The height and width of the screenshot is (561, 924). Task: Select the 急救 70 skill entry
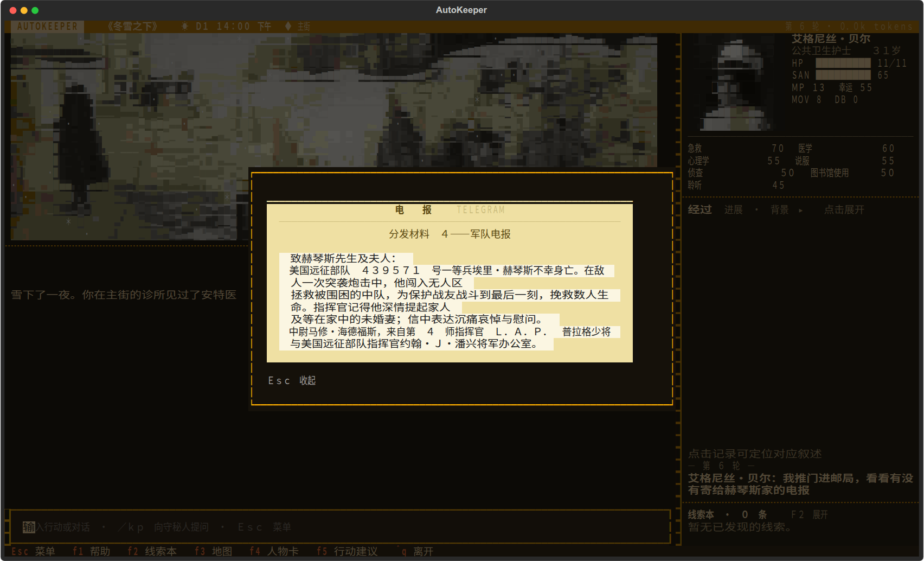(736, 148)
